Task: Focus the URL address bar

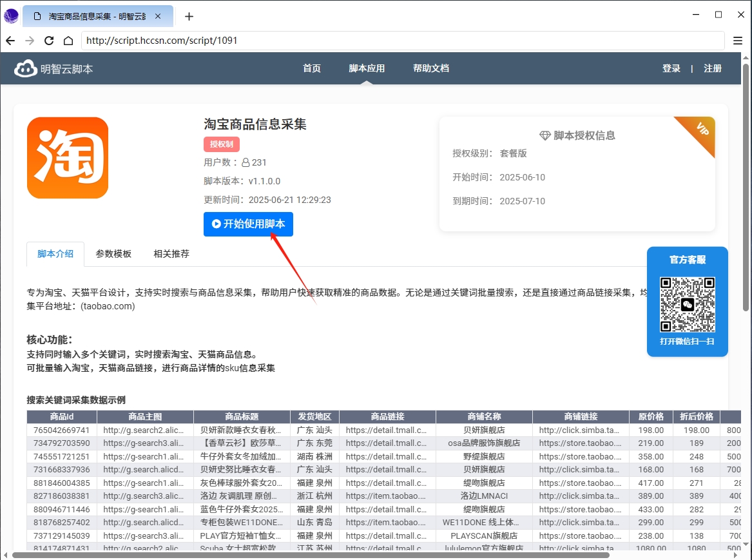Action: point(402,41)
